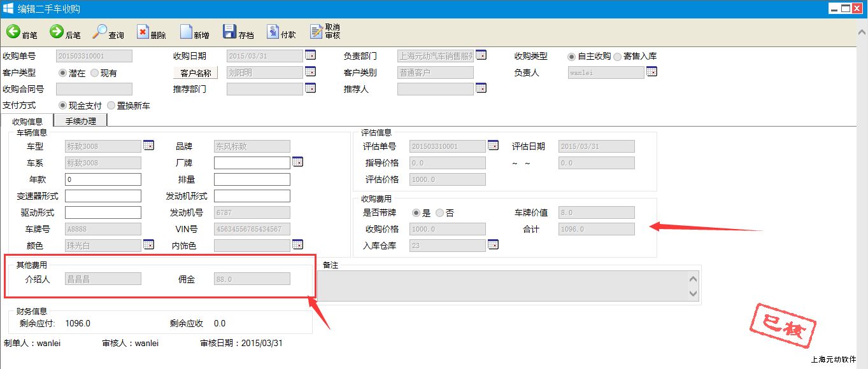Select 置换新车 payment method

tap(111, 106)
